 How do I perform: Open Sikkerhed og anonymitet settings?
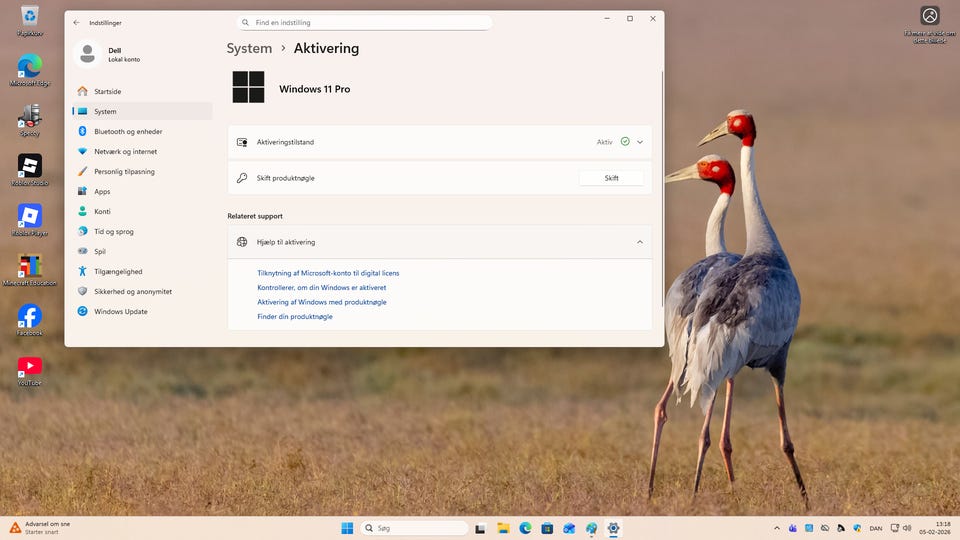click(133, 291)
